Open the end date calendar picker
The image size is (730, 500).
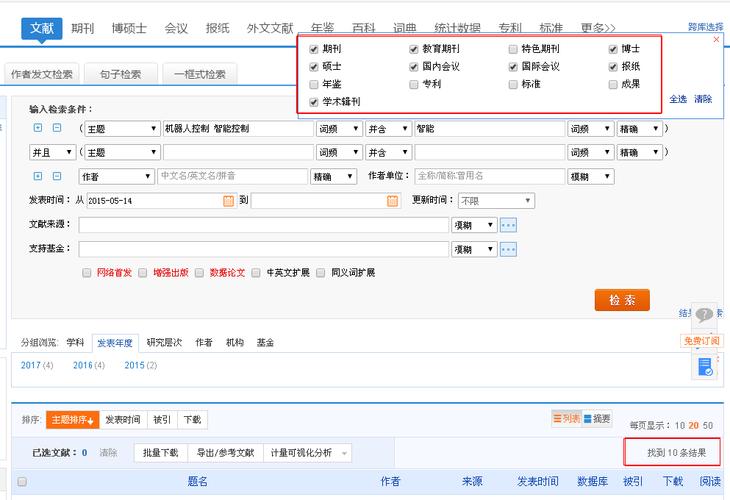click(392, 201)
